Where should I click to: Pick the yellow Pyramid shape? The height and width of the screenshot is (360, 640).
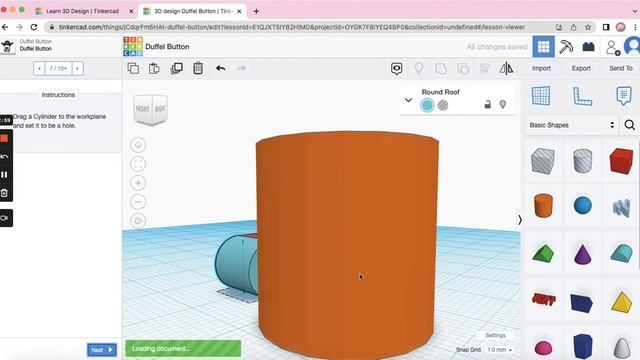tap(622, 302)
